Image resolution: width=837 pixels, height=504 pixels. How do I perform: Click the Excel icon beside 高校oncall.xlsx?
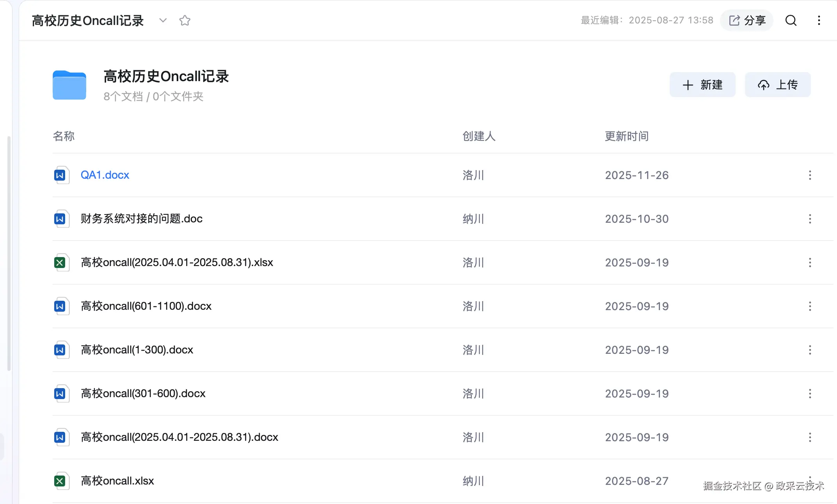point(61,481)
